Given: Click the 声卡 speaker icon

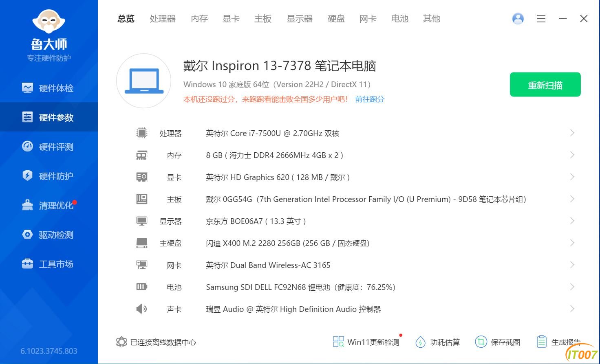Looking at the screenshot, I should [141, 309].
